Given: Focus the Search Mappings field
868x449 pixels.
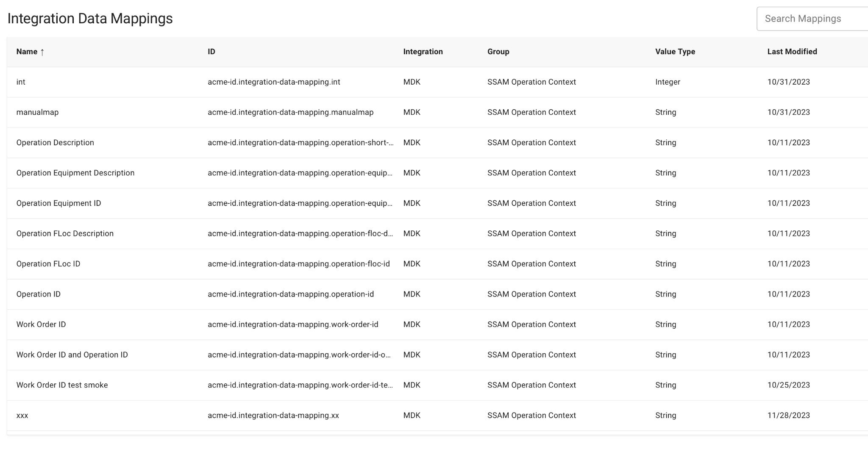Looking at the screenshot, I should point(812,19).
